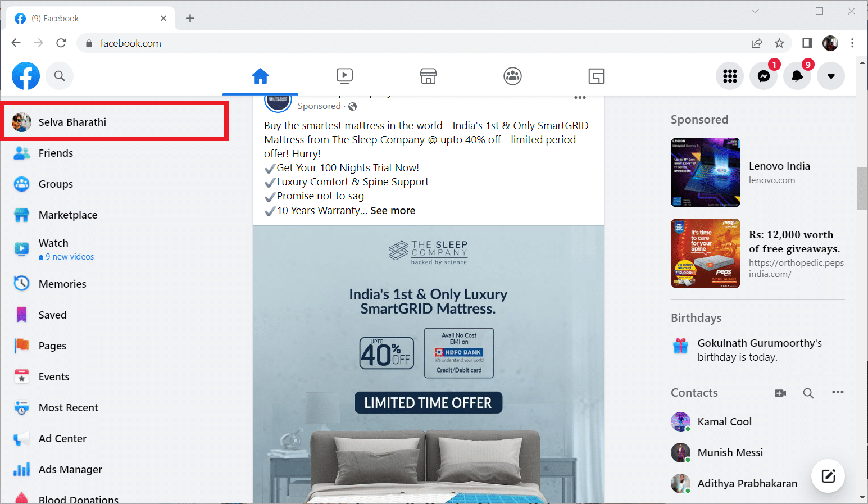Open Friends in the sidebar
Screen dimensions: 868x504
pyautogui.click(x=56, y=153)
